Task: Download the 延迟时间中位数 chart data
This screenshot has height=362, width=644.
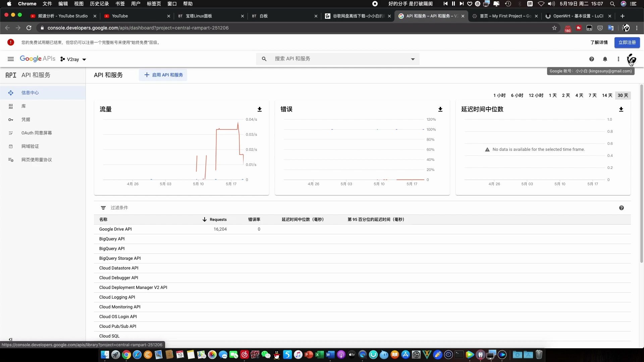Action: tap(621, 109)
